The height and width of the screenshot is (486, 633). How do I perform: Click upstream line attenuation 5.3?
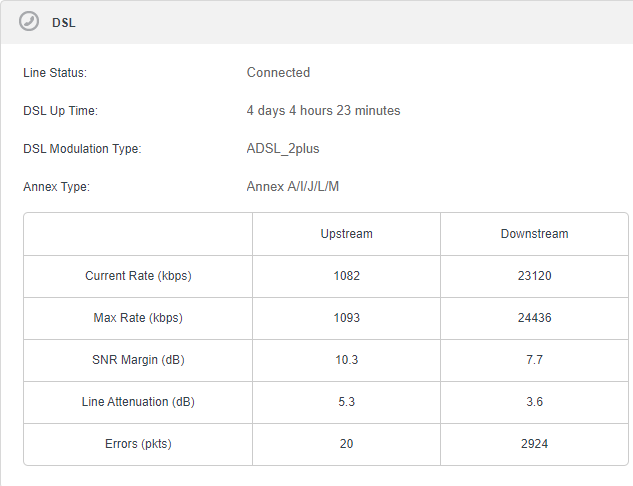pos(346,402)
